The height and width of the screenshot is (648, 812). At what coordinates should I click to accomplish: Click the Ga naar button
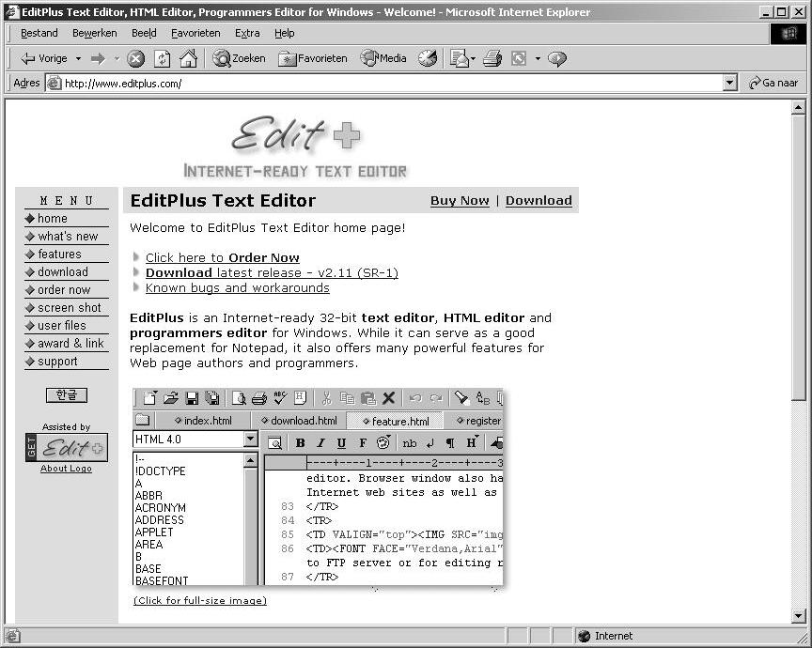pyautogui.click(x=773, y=83)
